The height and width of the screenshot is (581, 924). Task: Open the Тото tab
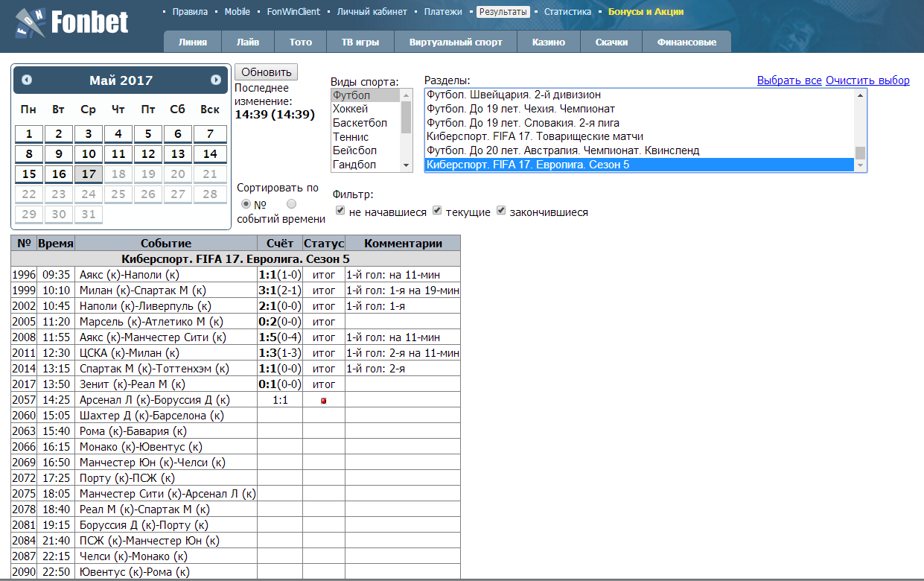point(301,42)
